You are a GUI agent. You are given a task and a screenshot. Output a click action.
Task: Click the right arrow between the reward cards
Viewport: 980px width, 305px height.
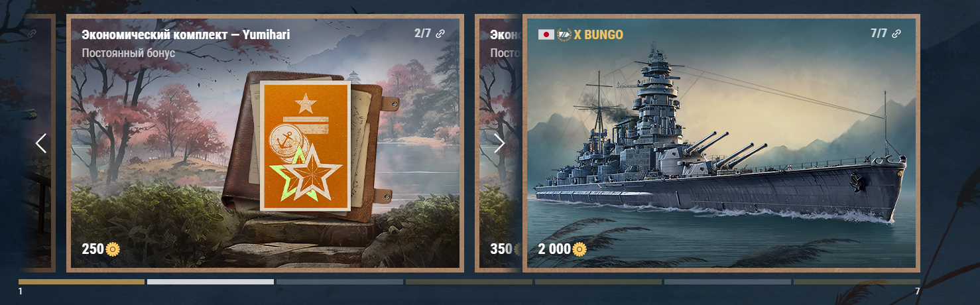[x=499, y=143]
